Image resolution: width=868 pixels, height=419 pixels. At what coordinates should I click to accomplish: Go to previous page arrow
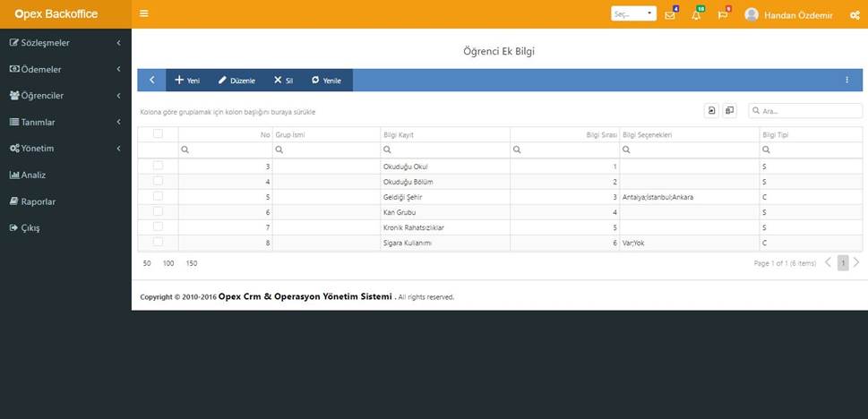click(828, 263)
